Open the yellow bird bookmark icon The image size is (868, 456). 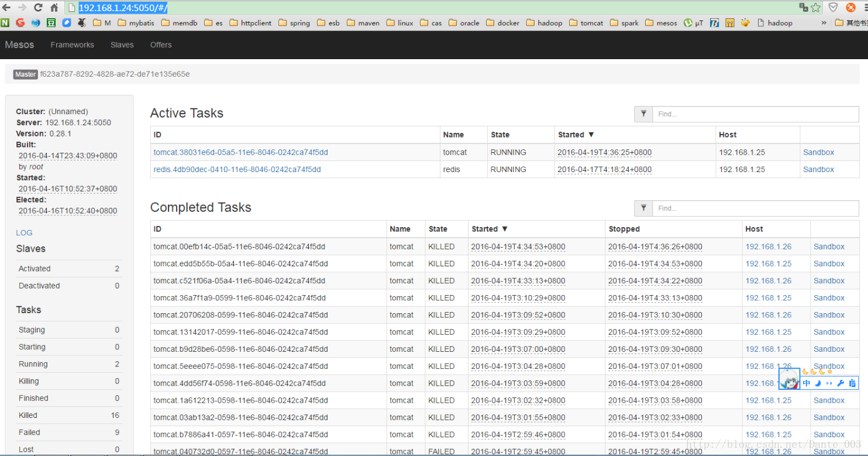(x=745, y=23)
